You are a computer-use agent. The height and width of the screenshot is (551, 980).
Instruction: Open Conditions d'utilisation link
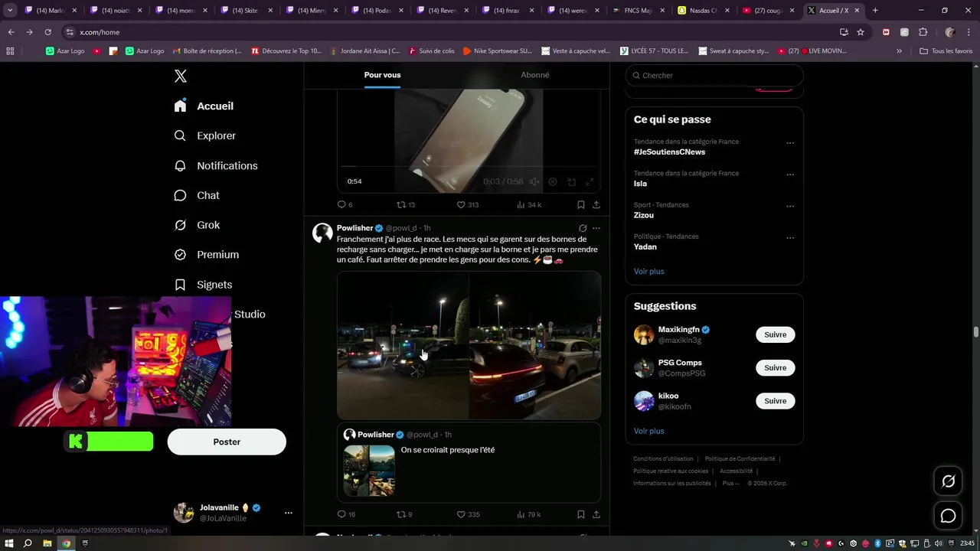coord(663,458)
